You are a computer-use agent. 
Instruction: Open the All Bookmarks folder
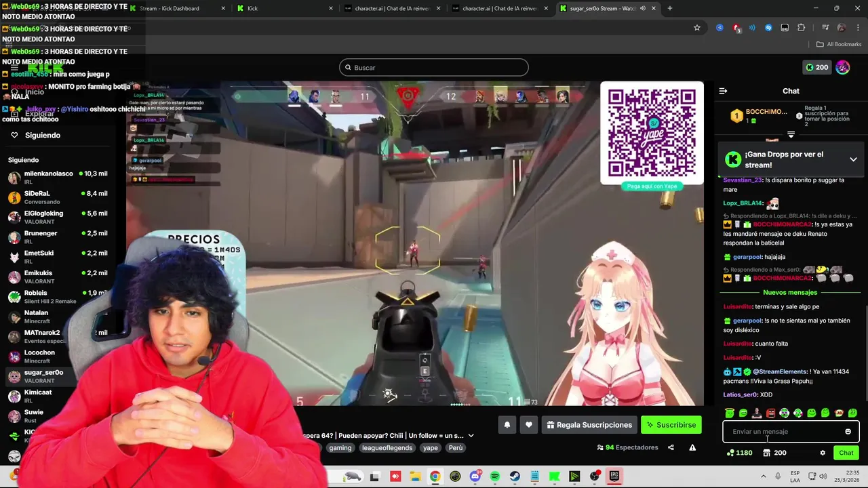coord(839,44)
